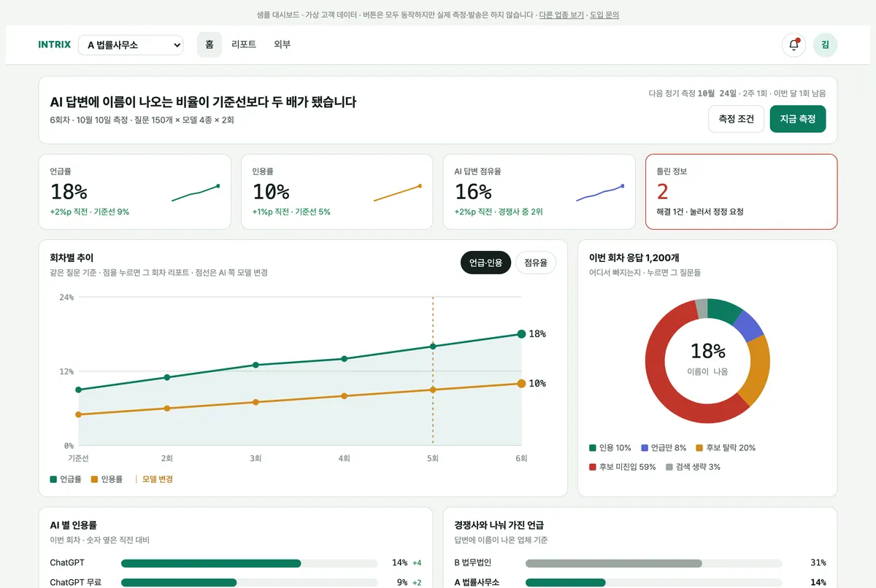876x588 pixels.
Task: Click the 인용률 point at 2회
Action: (x=167, y=409)
